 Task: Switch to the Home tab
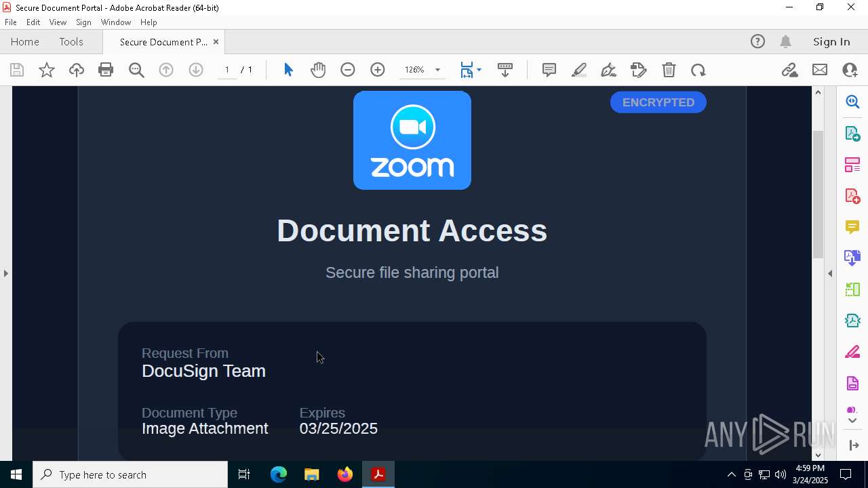(x=25, y=41)
